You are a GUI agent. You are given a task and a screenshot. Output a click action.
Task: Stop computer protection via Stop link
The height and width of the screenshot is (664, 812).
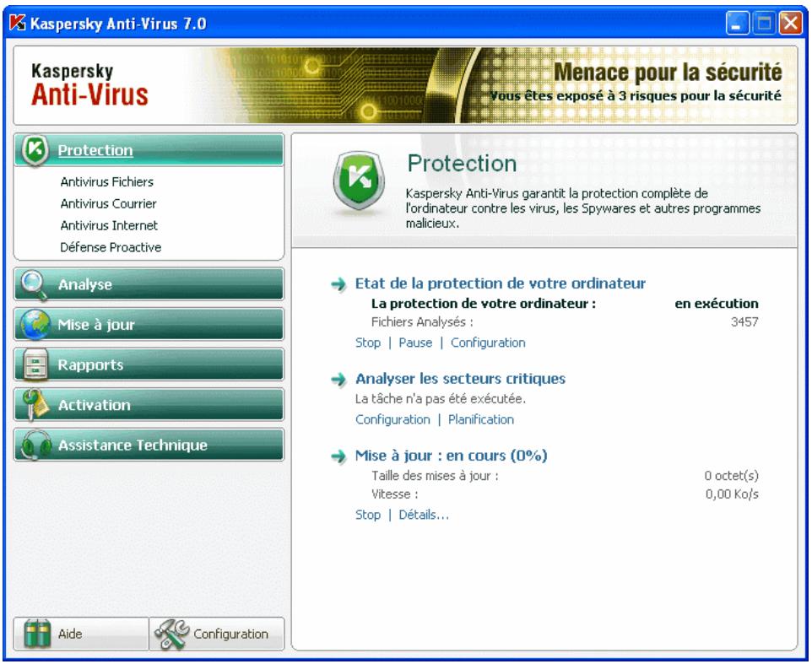pyautogui.click(x=368, y=343)
